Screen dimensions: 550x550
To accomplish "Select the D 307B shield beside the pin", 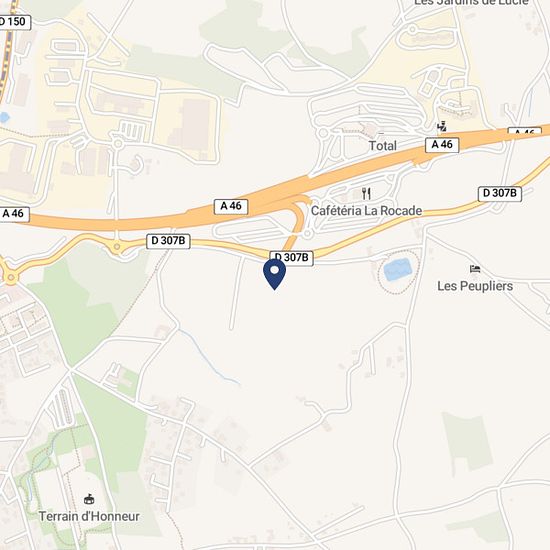I will (291, 258).
